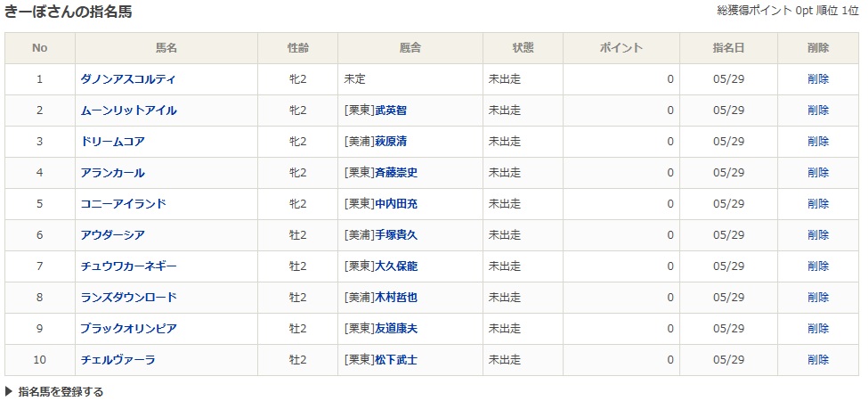This screenshot has width=868, height=401.
Task: Open horse アランカール
Action: click(112, 173)
